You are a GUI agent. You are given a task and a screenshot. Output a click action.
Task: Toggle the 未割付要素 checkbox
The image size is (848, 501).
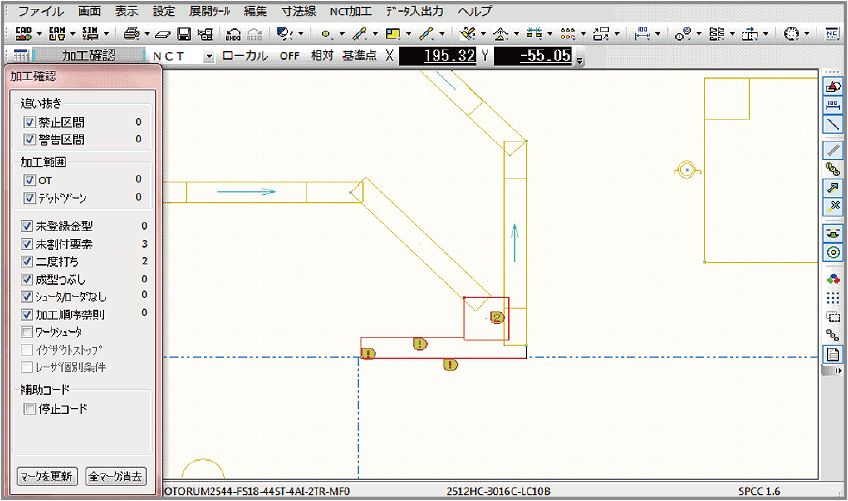[x=26, y=244]
